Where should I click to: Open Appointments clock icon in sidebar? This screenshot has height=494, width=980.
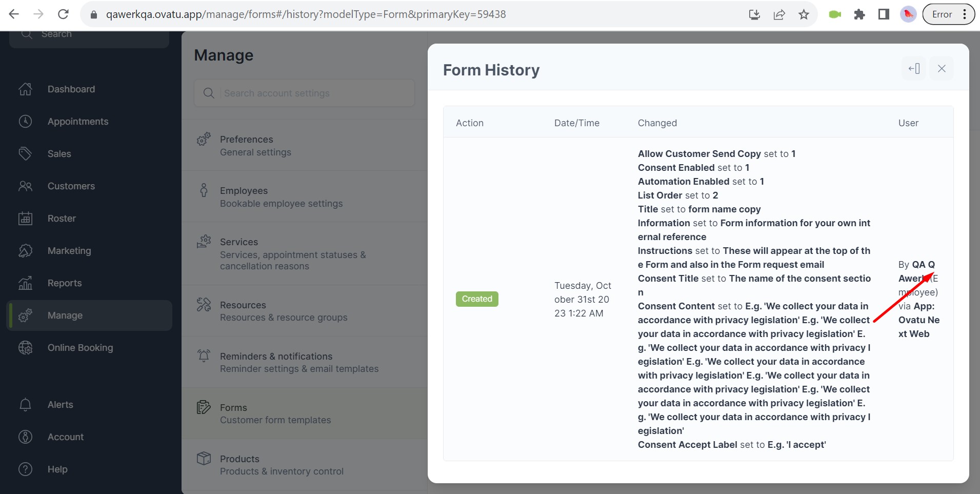coord(25,122)
